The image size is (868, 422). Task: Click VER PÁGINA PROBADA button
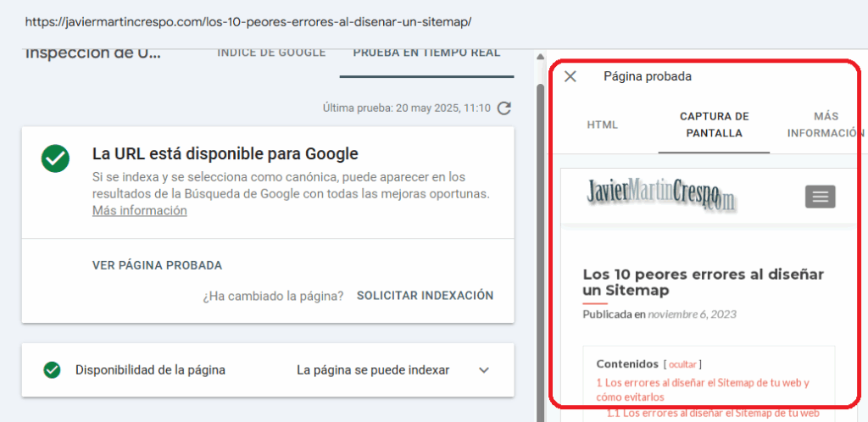157,265
